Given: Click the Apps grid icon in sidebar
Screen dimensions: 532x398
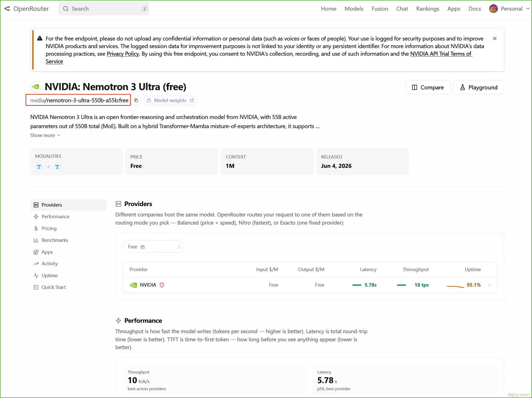Looking at the screenshot, I should tap(36, 252).
